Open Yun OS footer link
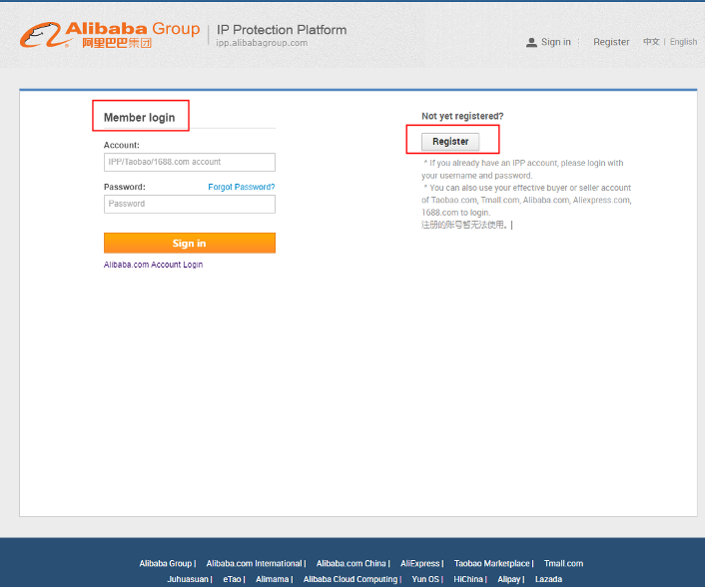This screenshot has width=705, height=588. pos(425,579)
